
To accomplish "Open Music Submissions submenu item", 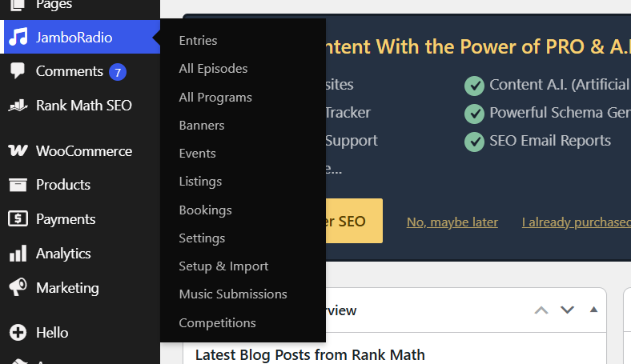I will 233,294.
